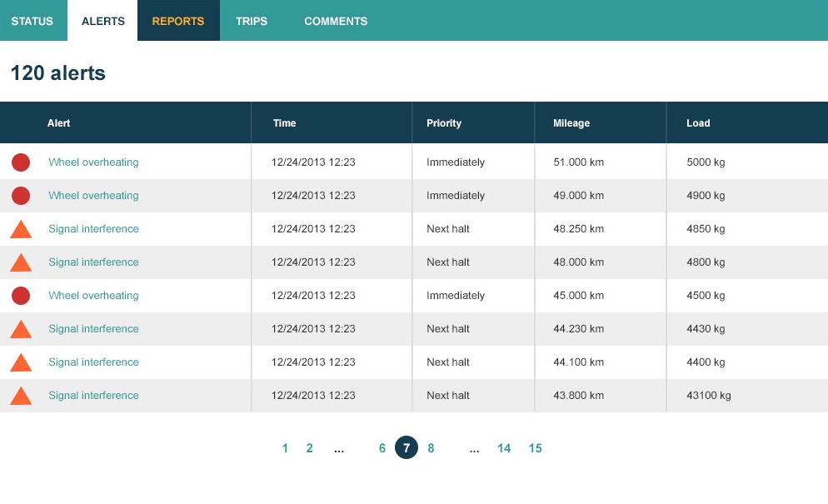Click ellipsis between pages 2 and 6
The height and width of the screenshot is (504, 828).
(339, 450)
